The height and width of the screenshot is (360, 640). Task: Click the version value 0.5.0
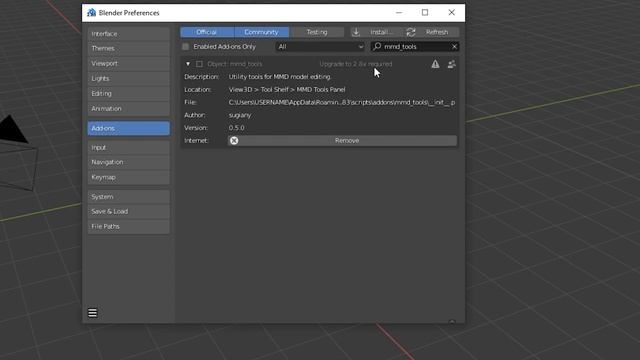[237, 128]
